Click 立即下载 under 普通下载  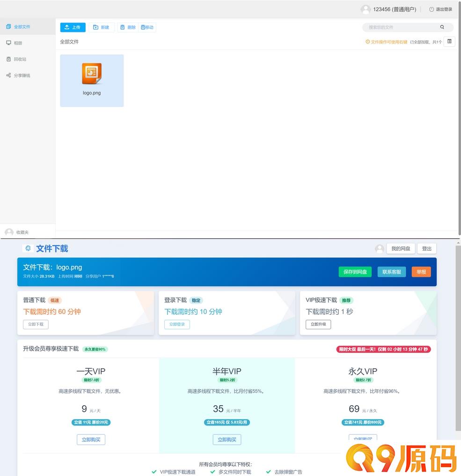(36, 324)
